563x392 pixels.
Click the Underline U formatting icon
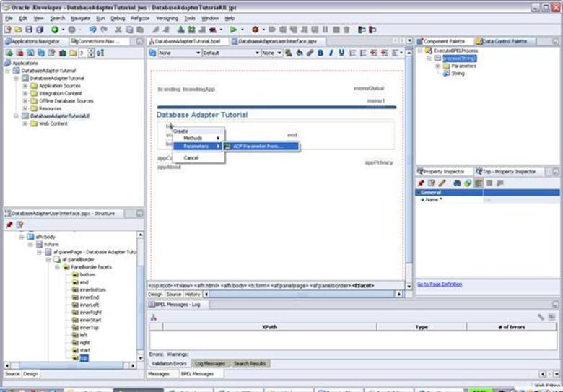[341, 53]
